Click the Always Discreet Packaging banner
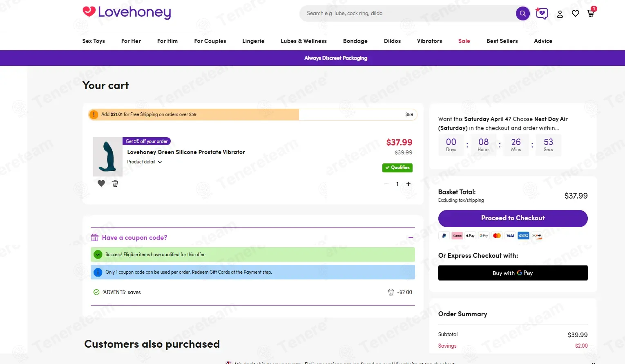The height and width of the screenshot is (364, 625). 312,58
